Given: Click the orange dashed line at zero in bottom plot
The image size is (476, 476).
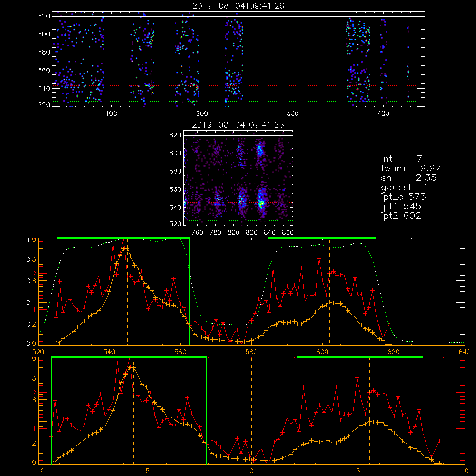Looking at the screenshot, I should click(x=251, y=411).
